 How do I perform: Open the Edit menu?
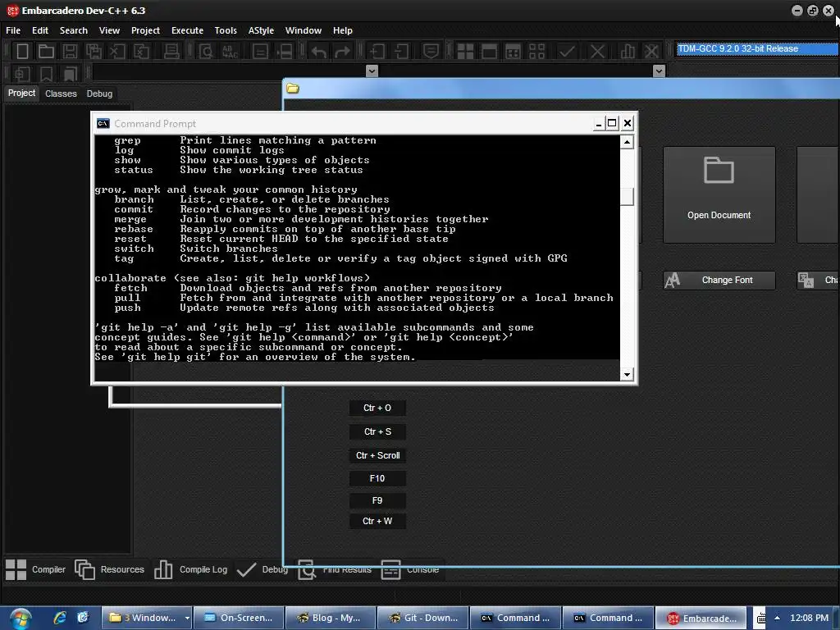click(40, 30)
